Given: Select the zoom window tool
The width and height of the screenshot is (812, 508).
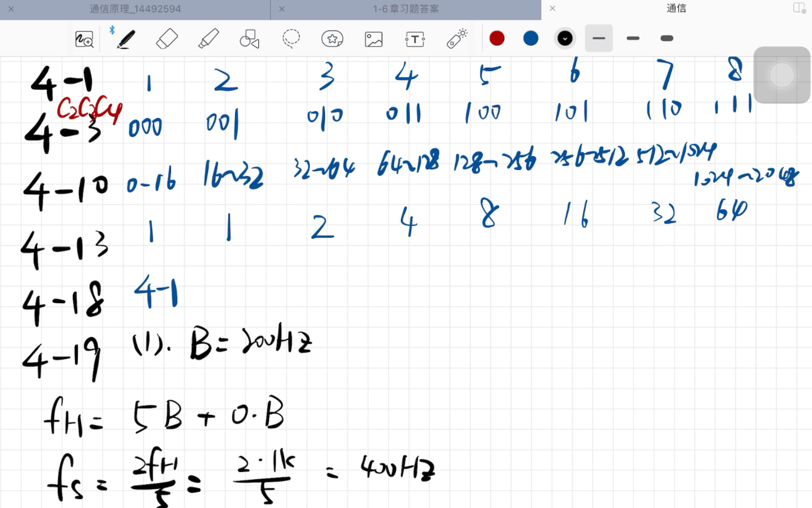Looking at the screenshot, I should 84,39.
